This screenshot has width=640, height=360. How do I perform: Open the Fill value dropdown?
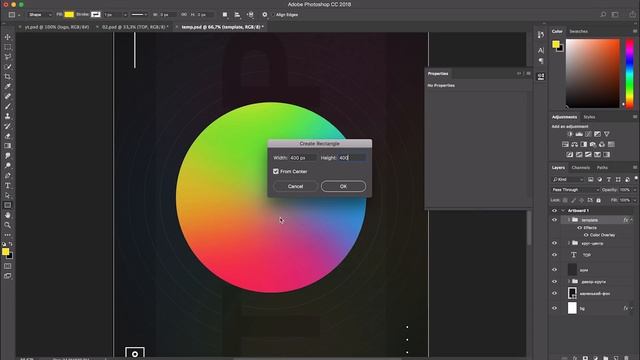634,200
